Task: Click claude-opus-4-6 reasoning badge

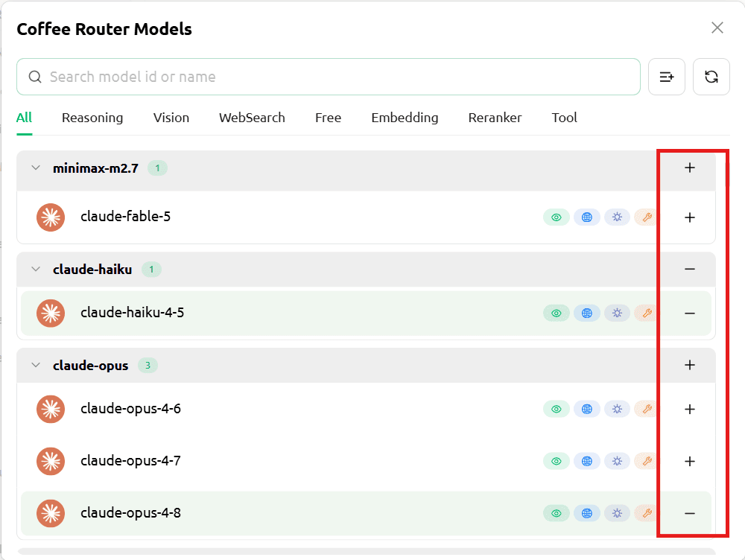Action: [x=617, y=410]
